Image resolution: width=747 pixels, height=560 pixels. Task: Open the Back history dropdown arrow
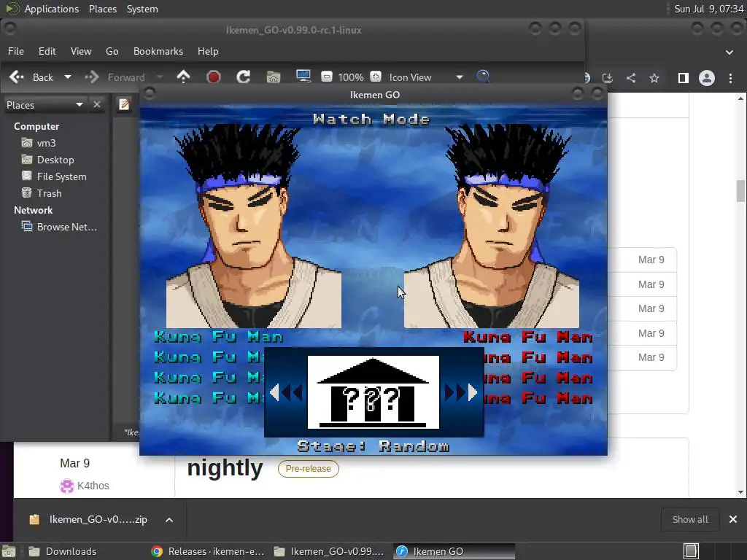coord(68,77)
